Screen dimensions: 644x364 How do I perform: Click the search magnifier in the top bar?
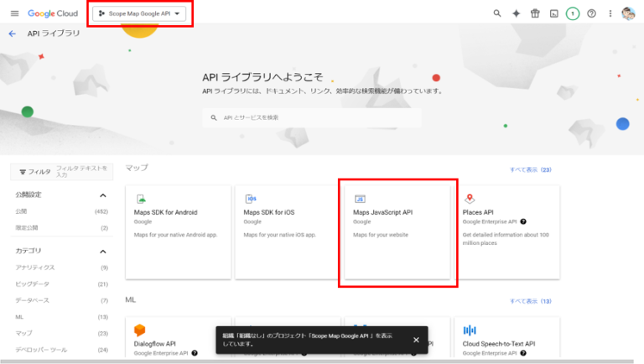pos(497,13)
